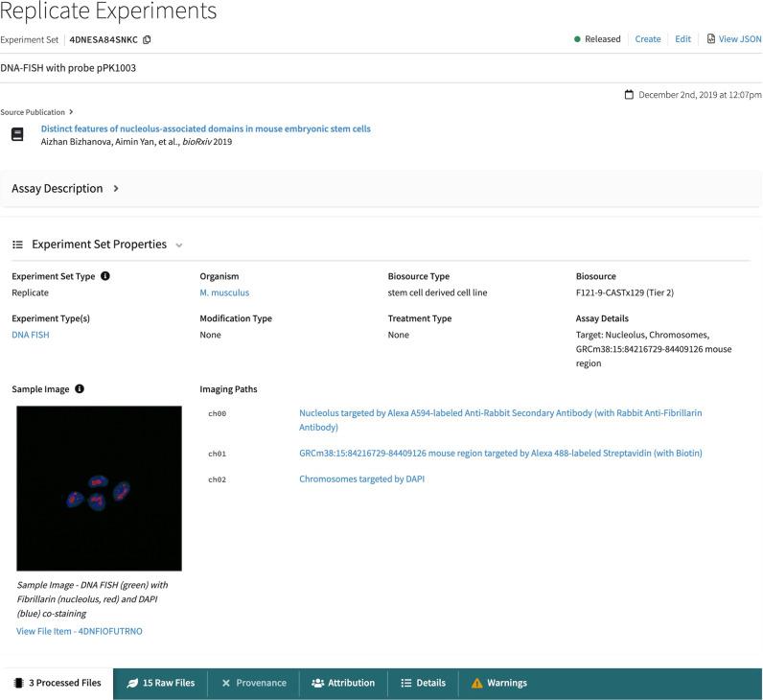Click the accession text 4DNESA84SNKC
Image resolution: width=763 pixels, height=700 pixels.
point(104,40)
